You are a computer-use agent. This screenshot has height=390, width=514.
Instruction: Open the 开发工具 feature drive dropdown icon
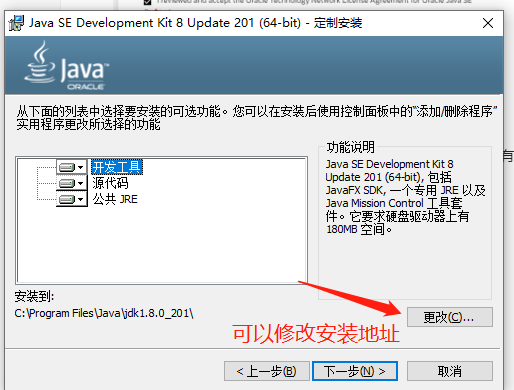pos(72,167)
